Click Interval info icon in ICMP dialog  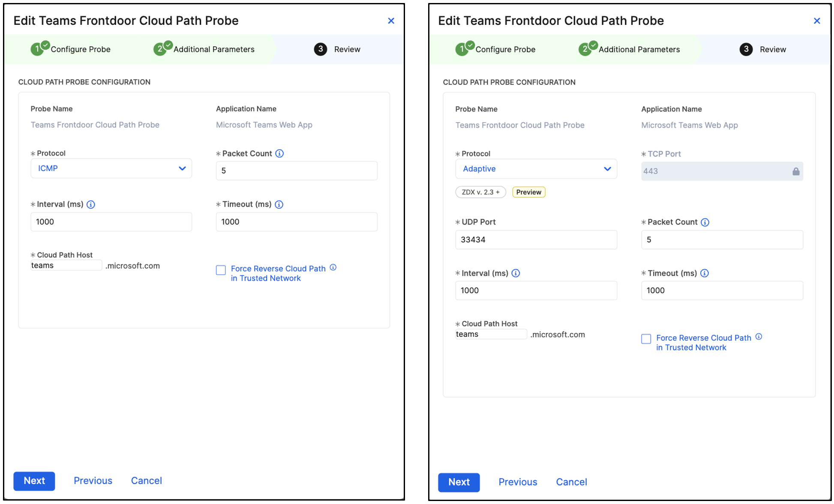pyautogui.click(x=91, y=204)
